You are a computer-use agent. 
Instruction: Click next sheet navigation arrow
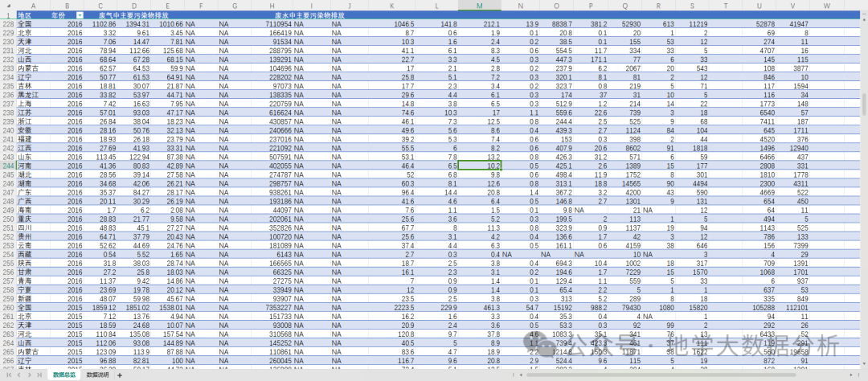[29, 375]
